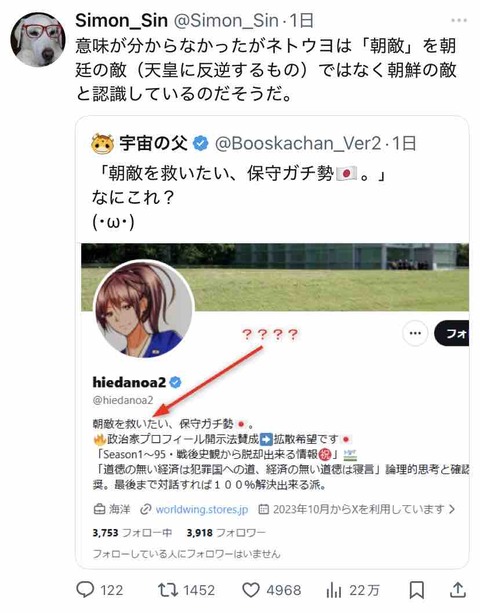The height and width of the screenshot is (613, 480).
Task: Click the @Booskachan_Ver2 handle
Action: click(x=297, y=144)
